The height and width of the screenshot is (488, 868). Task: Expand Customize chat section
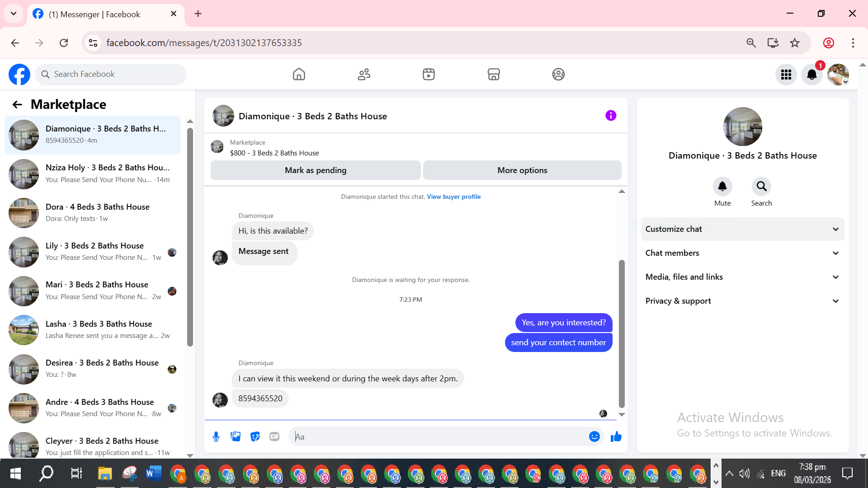(742, 229)
